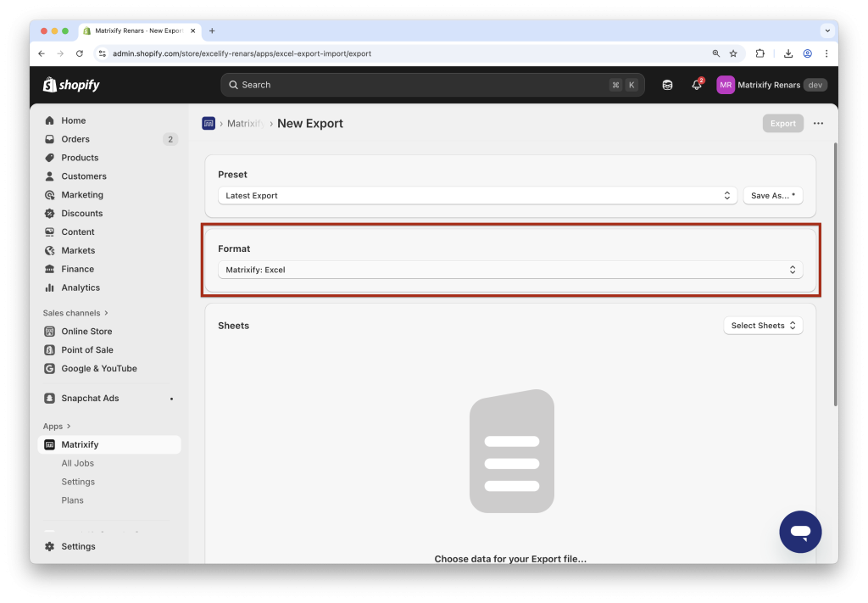Click the chat support bubble

[800, 532]
